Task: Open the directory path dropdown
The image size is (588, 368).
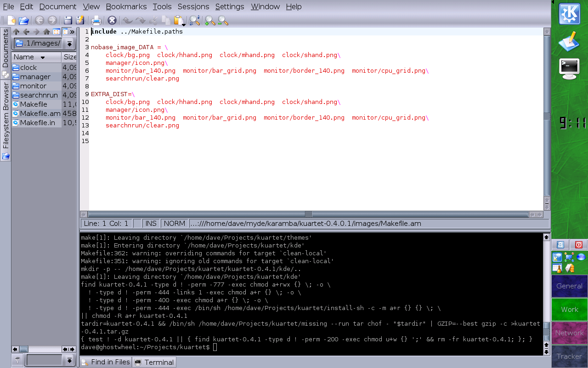Action: pyautogui.click(x=69, y=44)
